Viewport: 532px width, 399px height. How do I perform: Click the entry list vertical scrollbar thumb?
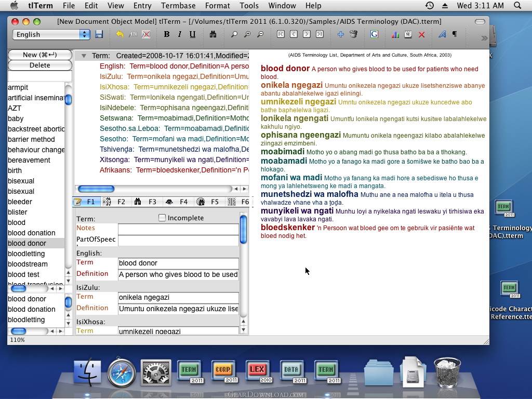tap(68, 99)
